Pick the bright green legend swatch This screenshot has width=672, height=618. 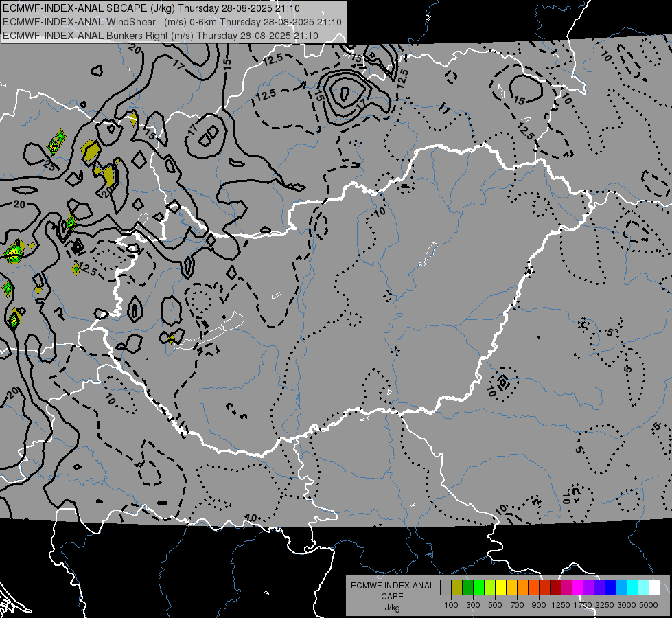pos(479,587)
